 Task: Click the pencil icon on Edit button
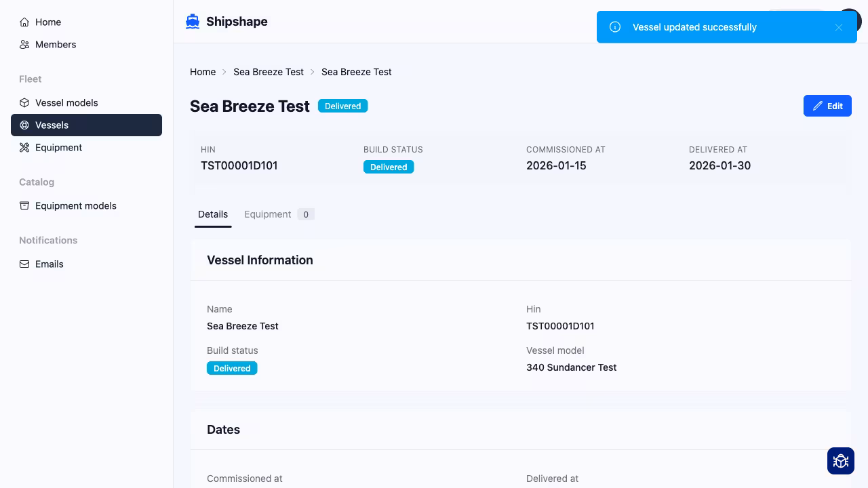[818, 106]
